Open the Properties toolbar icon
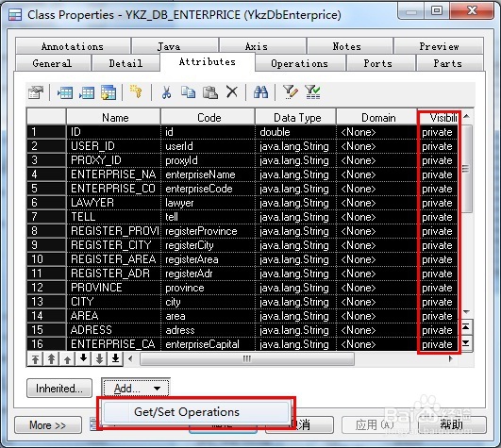The height and width of the screenshot is (448, 501). [x=36, y=92]
